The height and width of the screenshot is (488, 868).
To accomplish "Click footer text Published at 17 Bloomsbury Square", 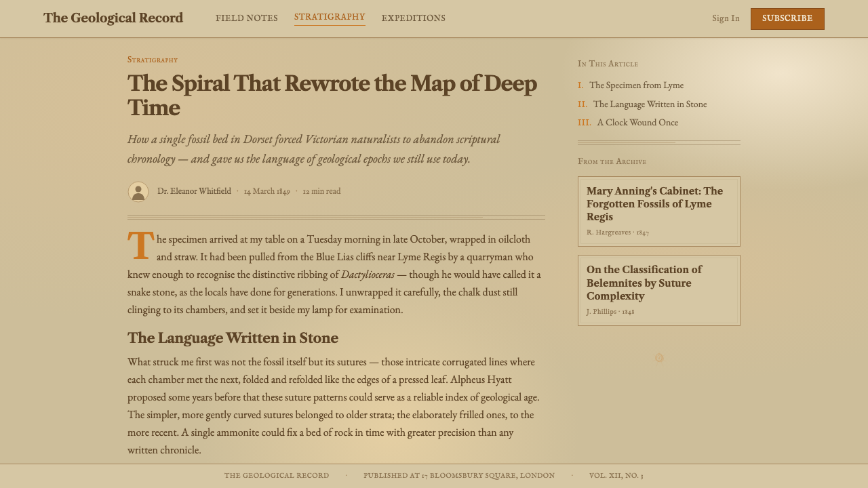I will click(459, 476).
